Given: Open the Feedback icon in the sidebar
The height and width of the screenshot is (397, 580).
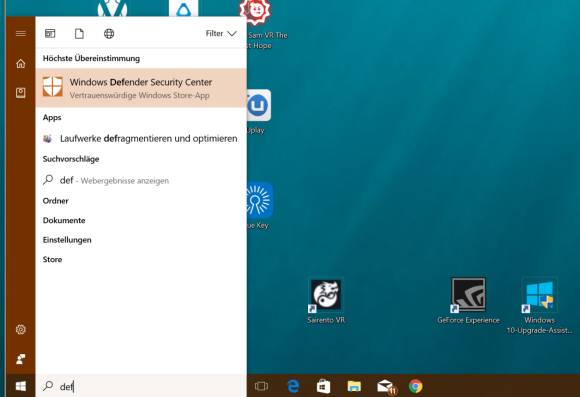Looking at the screenshot, I should tap(21, 359).
